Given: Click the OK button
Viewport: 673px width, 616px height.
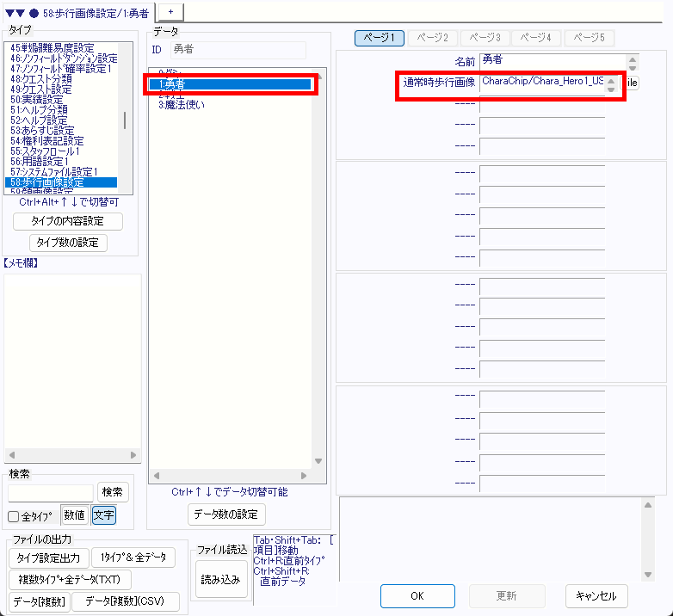Looking at the screenshot, I should pos(417,595).
